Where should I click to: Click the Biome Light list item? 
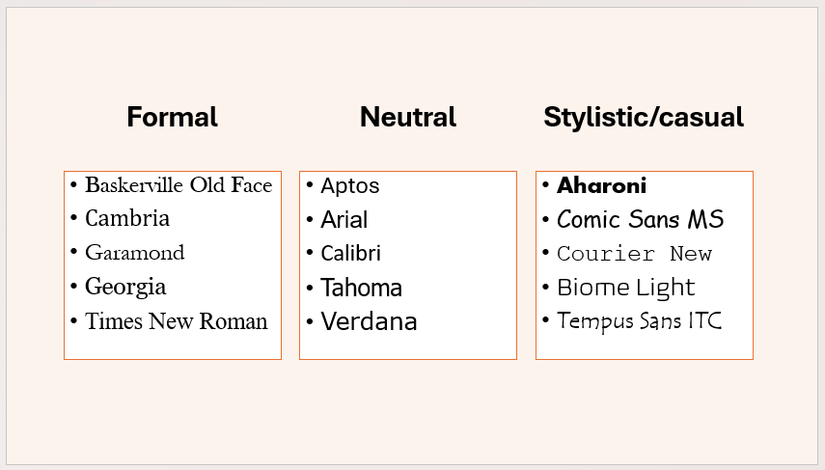[x=626, y=288]
